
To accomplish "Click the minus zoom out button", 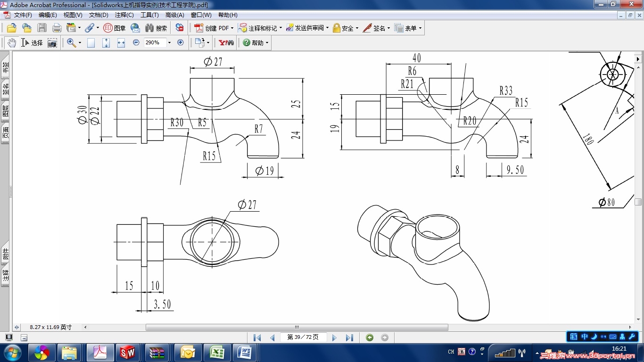I will pos(136,42).
